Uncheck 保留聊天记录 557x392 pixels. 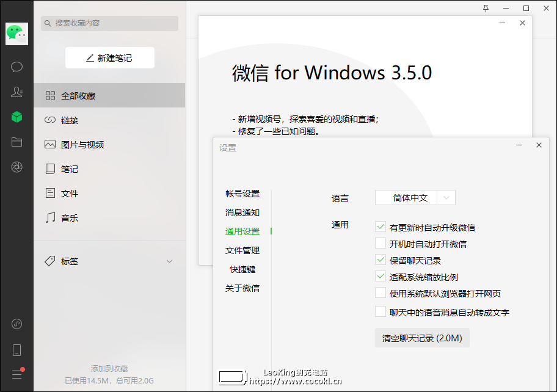point(380,260)
